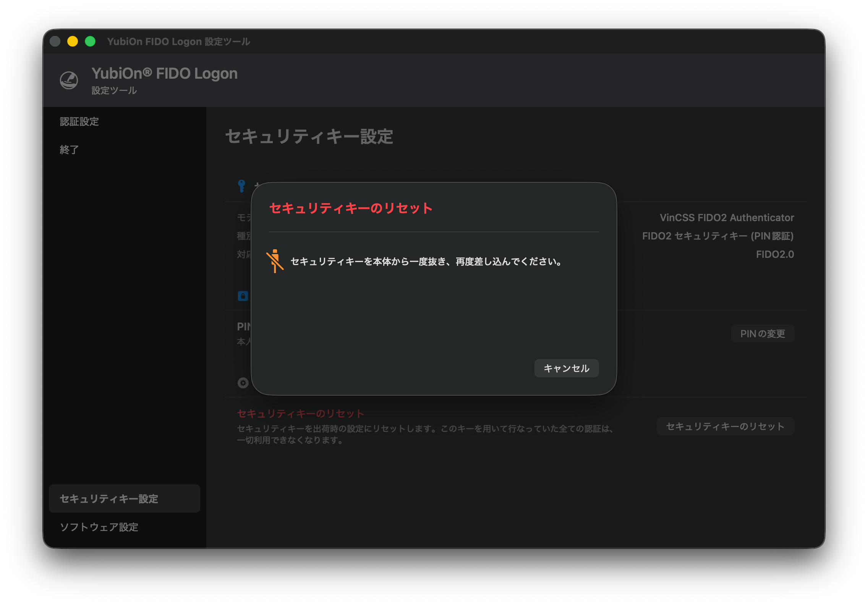Image resolution: width=868 pixels, height=605 pixels.
Task: Click the reset description starting セキュリティキーを出荷時の設定
Action: click(x=425, y=434)
